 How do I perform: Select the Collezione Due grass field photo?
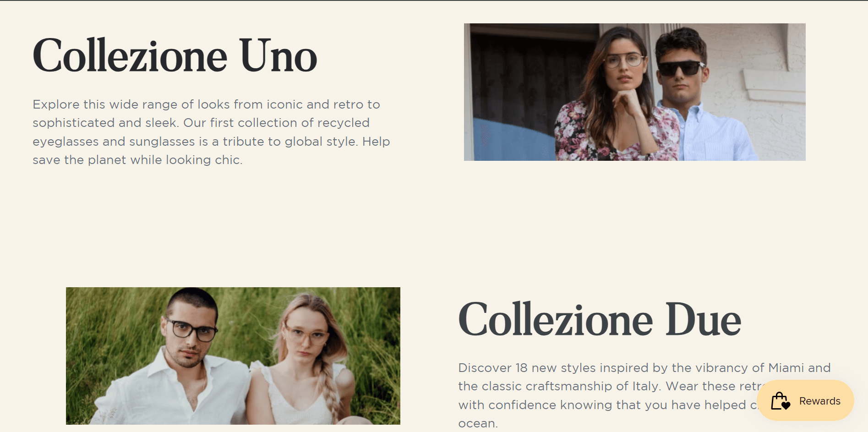click(x=233, y=355)
